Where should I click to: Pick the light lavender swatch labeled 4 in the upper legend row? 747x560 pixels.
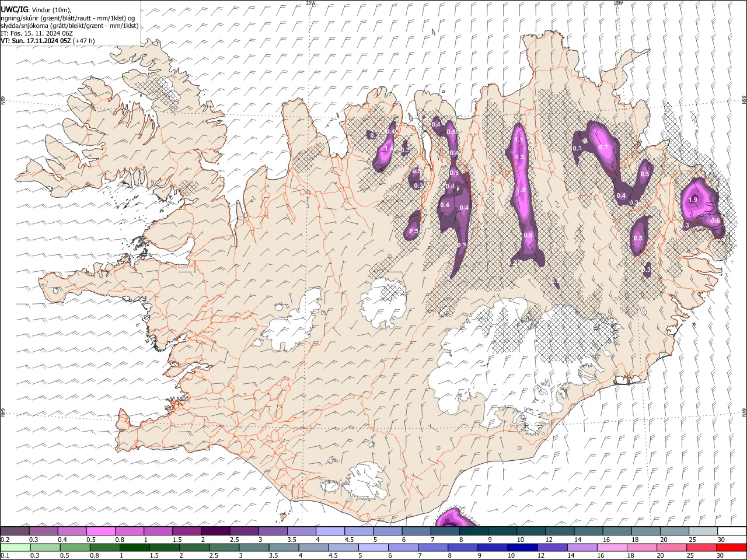[330, 531]
